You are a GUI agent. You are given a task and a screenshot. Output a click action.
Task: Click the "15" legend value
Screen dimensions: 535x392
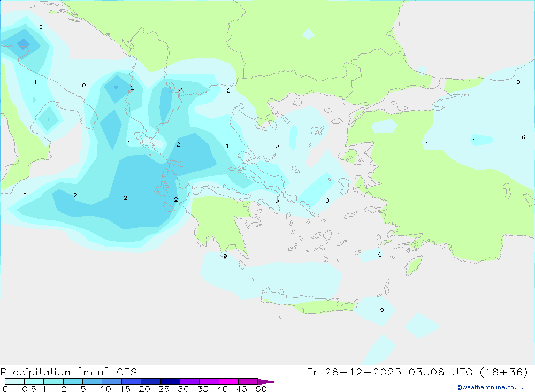(125, 389)
